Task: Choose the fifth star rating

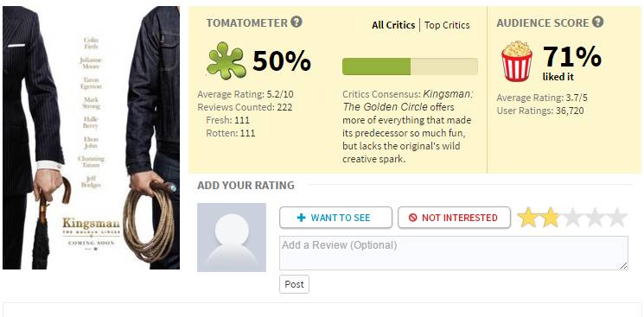Action: (x=616, y=218)
